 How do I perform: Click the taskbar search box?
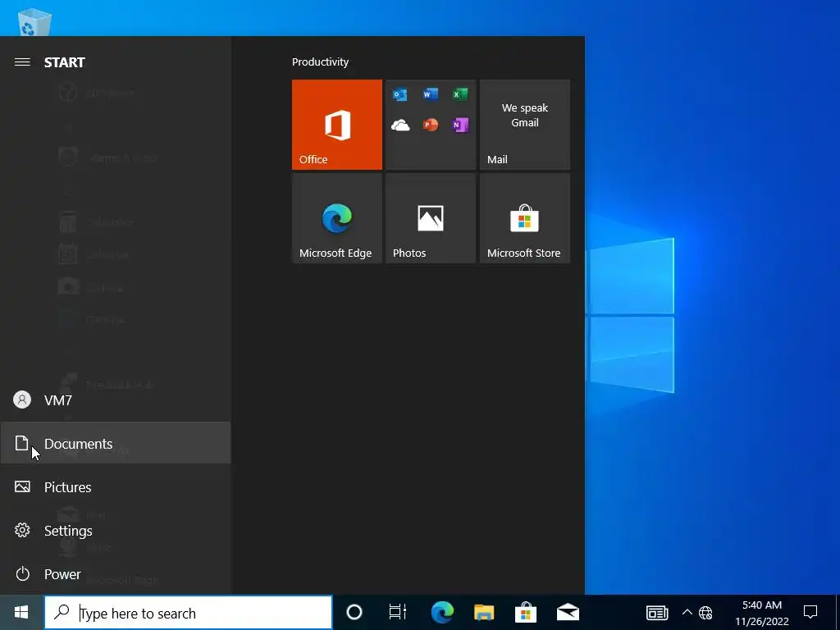point(188,612)
